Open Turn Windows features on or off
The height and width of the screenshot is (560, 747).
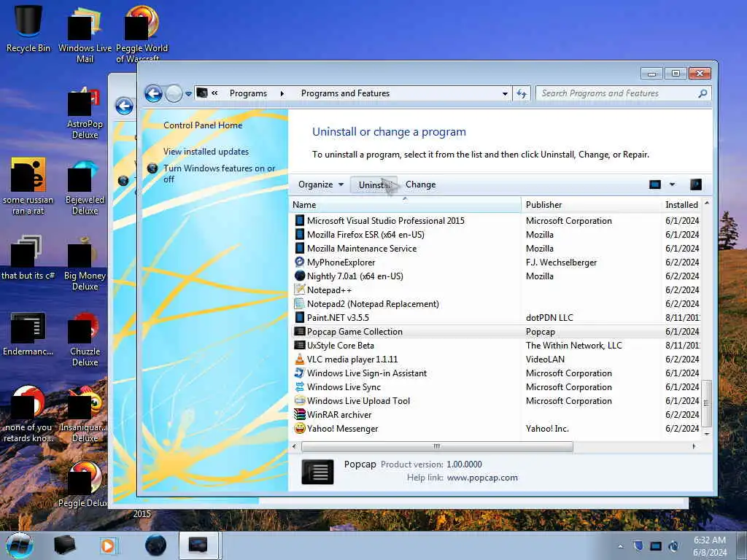[x=219, y=174]
